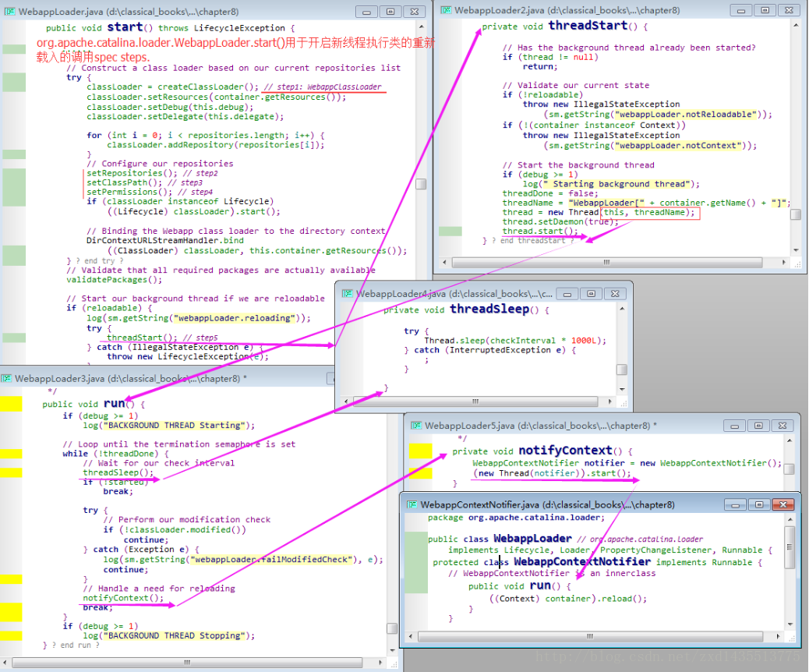Maximize the WebappContextNotifier.java window
The image size is (809, 672).
click(x=759, y=504)
